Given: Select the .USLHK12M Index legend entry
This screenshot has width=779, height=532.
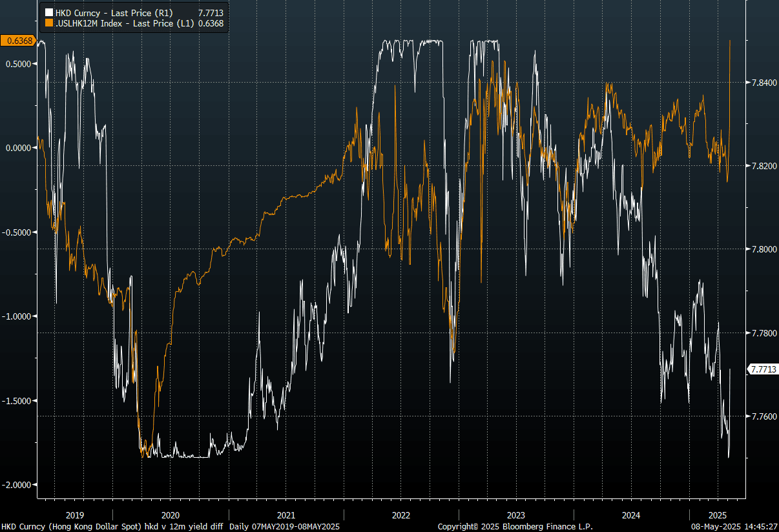Looking at the screenshot, I should pos(124,23).
